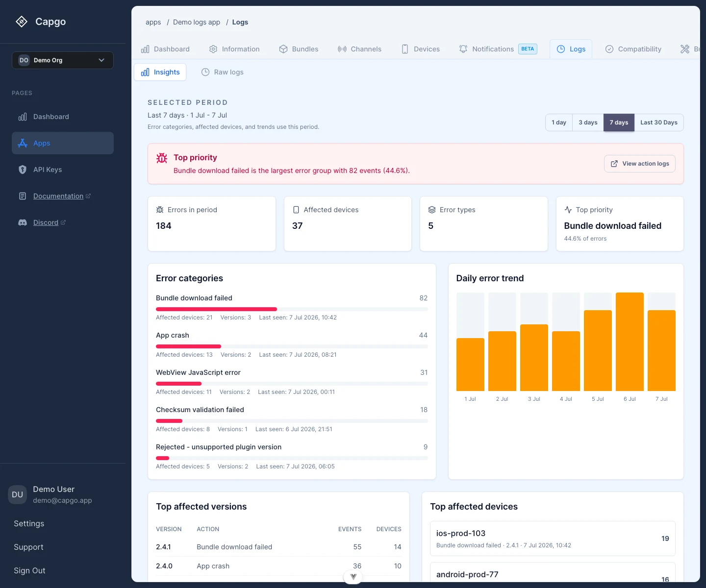The height and width of the screenshot is (588, 706).
Task: Open Settings in the sidebar
Action: click(x=29, y=523)
